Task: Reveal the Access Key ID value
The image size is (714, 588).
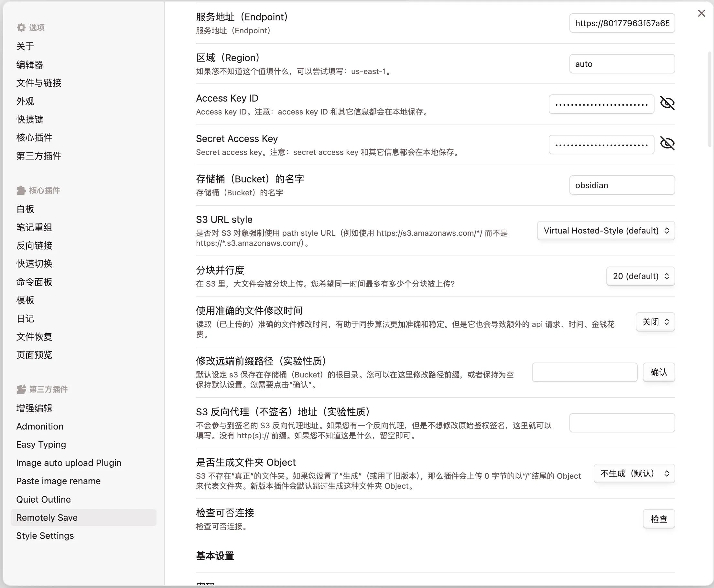Action: pos(667,103)
